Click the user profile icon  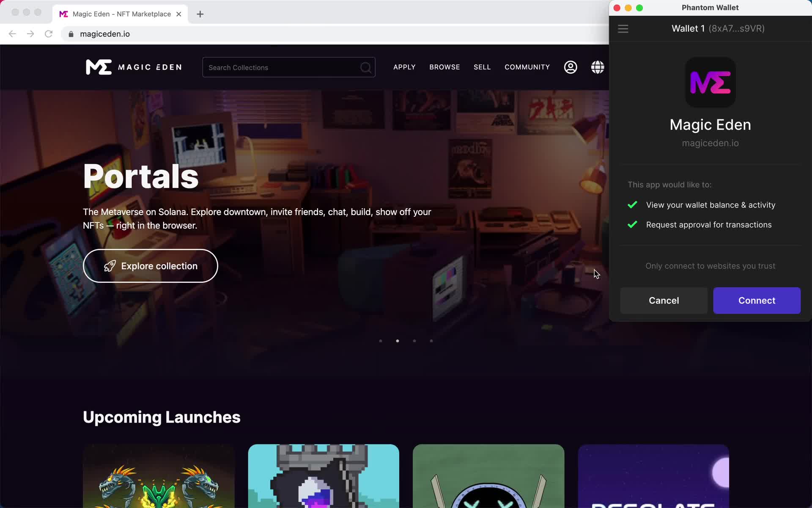[571, 67]
